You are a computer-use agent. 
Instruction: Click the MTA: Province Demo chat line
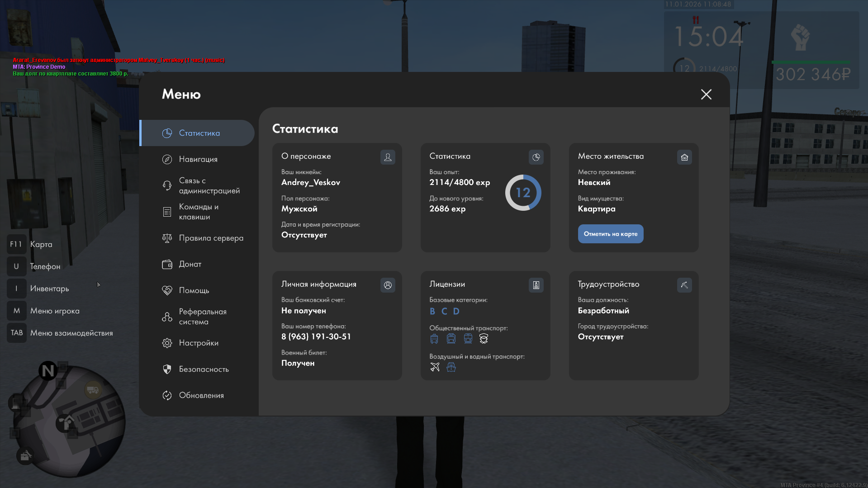tap(39, 67)
